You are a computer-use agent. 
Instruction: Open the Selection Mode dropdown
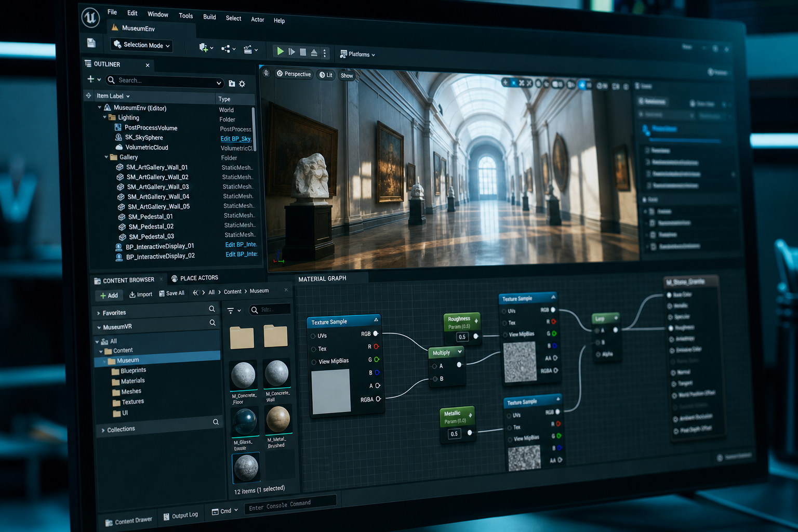[x=142, y=45]
